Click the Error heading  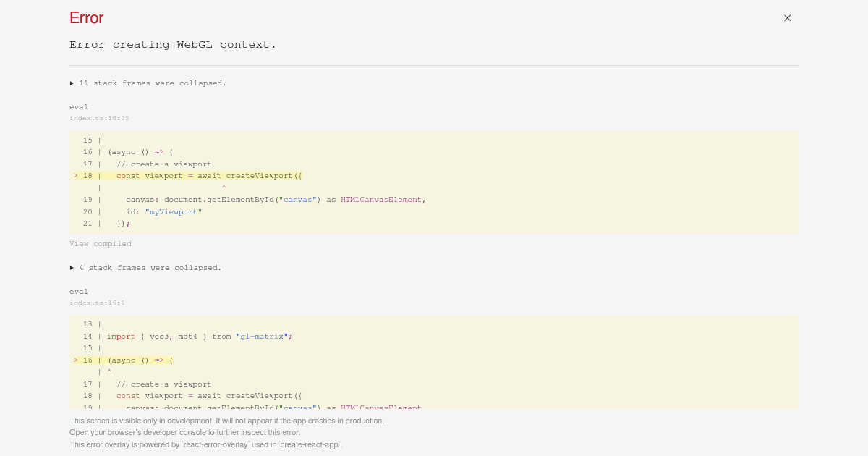86,17
